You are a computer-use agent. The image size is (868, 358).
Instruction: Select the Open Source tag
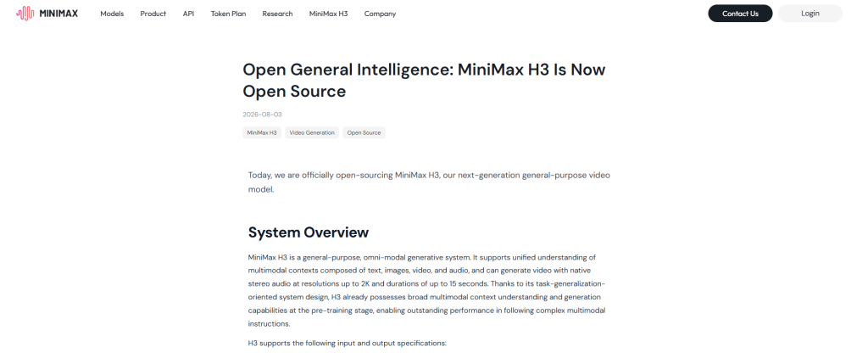point(364,132)
